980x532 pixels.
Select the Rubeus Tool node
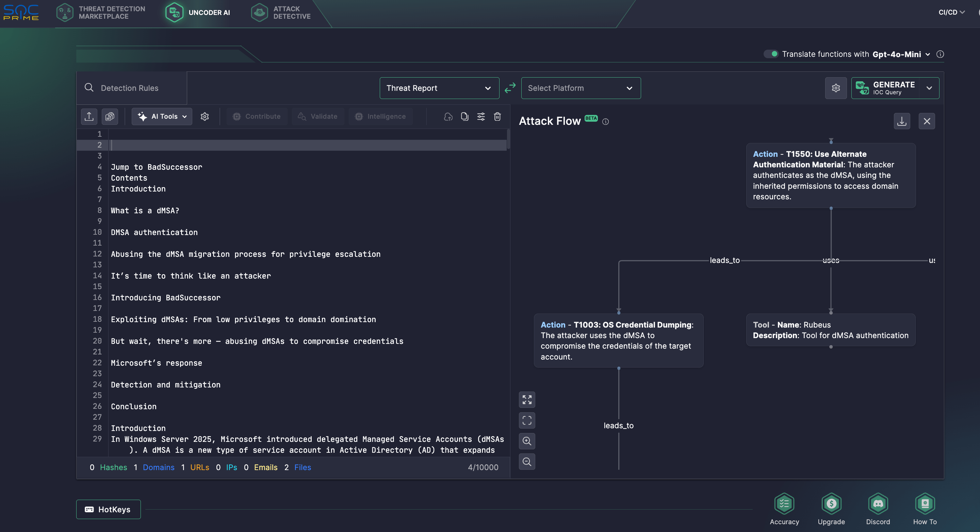831,330
